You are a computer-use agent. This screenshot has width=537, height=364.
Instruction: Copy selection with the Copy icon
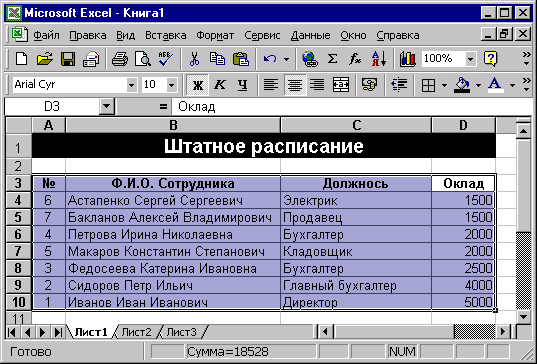coord(217,59)
